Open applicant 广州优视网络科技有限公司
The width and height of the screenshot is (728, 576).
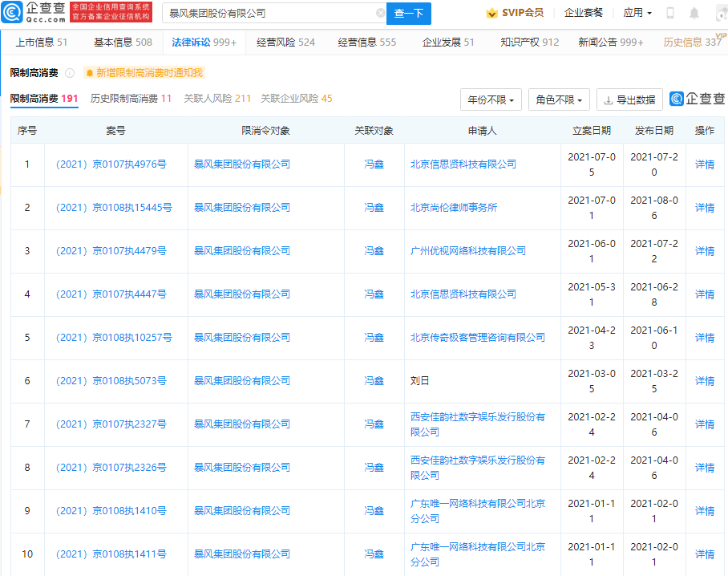[x=467, y=251]
